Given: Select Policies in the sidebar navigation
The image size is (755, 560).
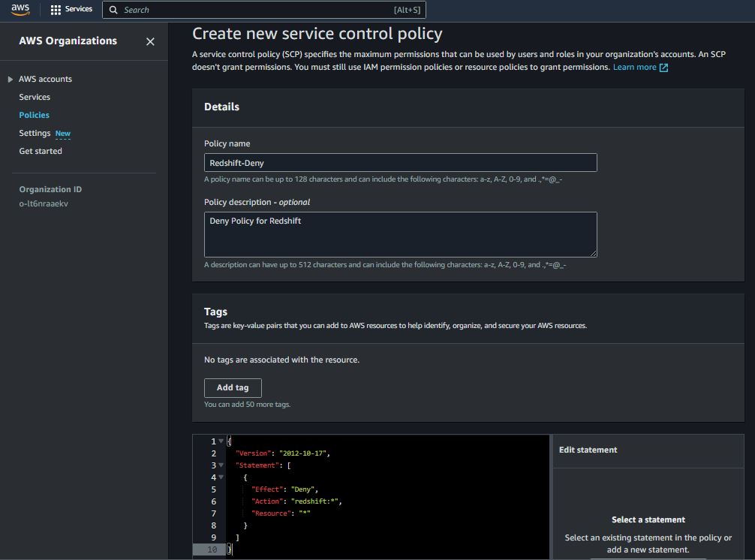Looking at the screenshot, I should tap(34, 115).
